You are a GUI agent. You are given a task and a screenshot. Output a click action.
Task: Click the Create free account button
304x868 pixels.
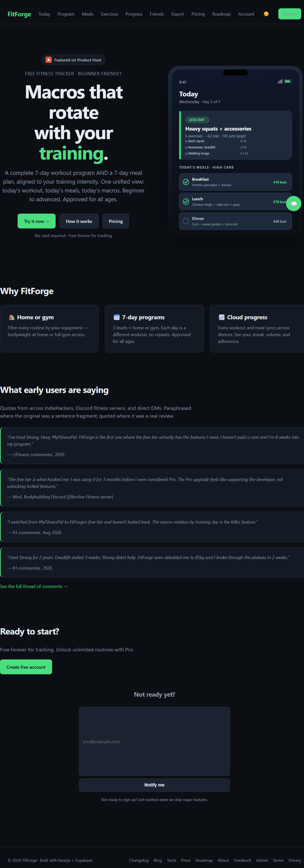pos(26,667)
